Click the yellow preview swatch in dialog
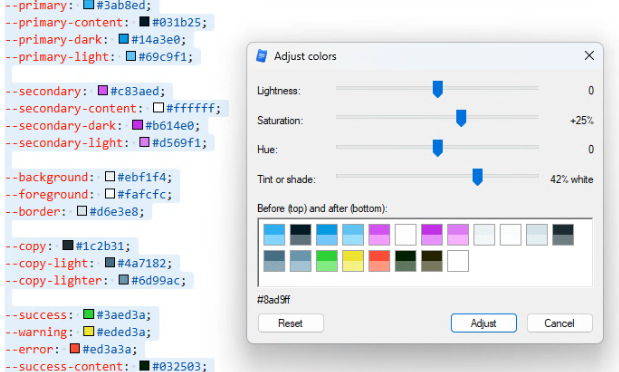The image size is (619, 372). point(353,261)
